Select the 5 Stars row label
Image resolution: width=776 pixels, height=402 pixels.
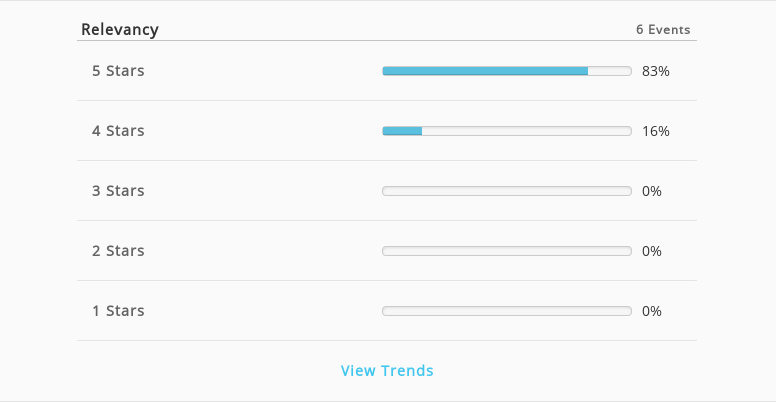tap(118, 71)
